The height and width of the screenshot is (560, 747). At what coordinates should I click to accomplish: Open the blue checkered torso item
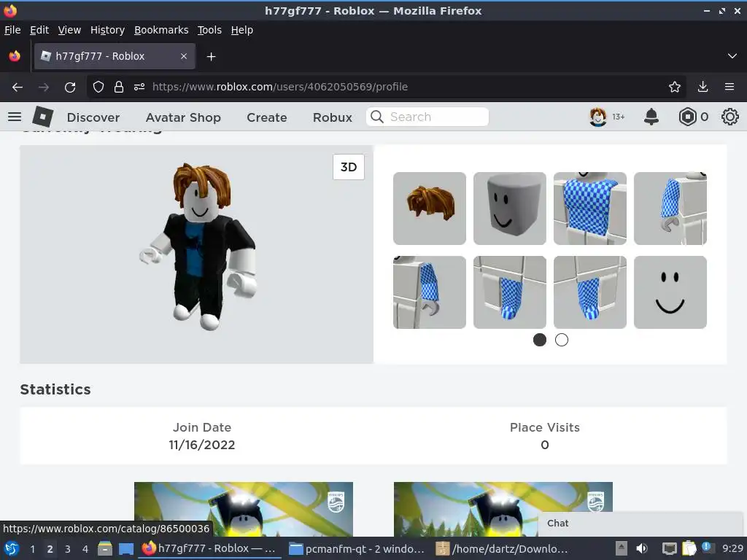click(x=589, y=209)
